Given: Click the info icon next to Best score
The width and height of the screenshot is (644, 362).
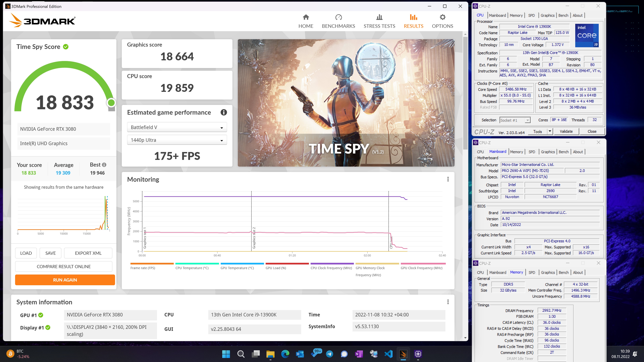Looking at the screenshot, I should click(x=104, y=165).
